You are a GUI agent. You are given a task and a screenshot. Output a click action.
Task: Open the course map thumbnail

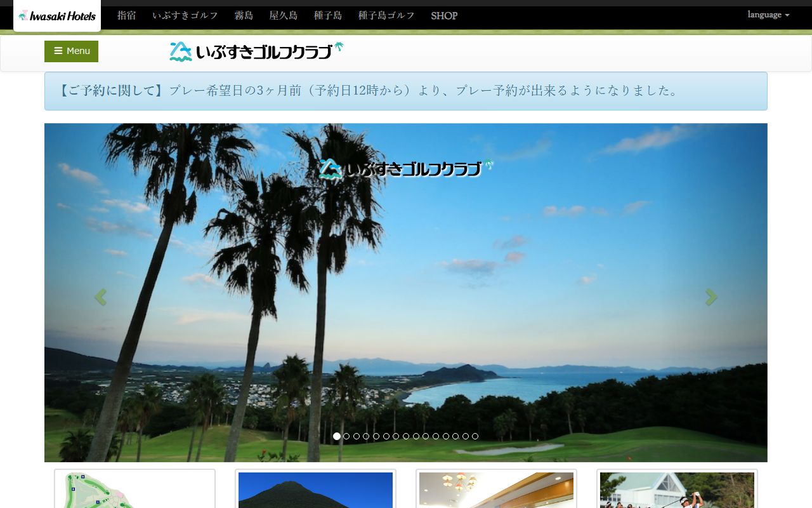pos(134,489)
